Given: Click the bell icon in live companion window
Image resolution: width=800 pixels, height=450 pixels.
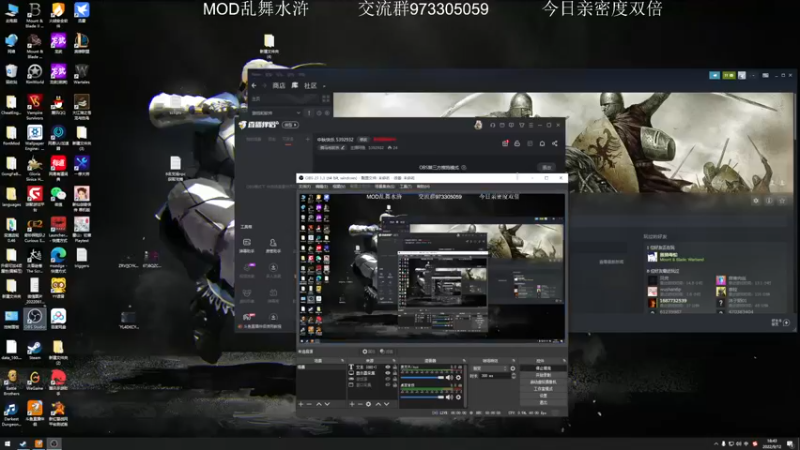Looking at the screenshot, I should point(542,143).
